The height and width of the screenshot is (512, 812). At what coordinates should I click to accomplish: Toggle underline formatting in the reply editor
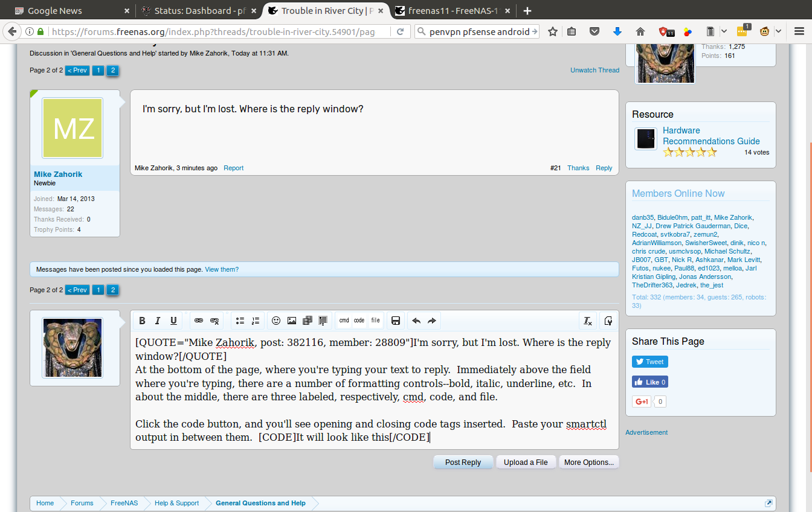tap(173, 321)
